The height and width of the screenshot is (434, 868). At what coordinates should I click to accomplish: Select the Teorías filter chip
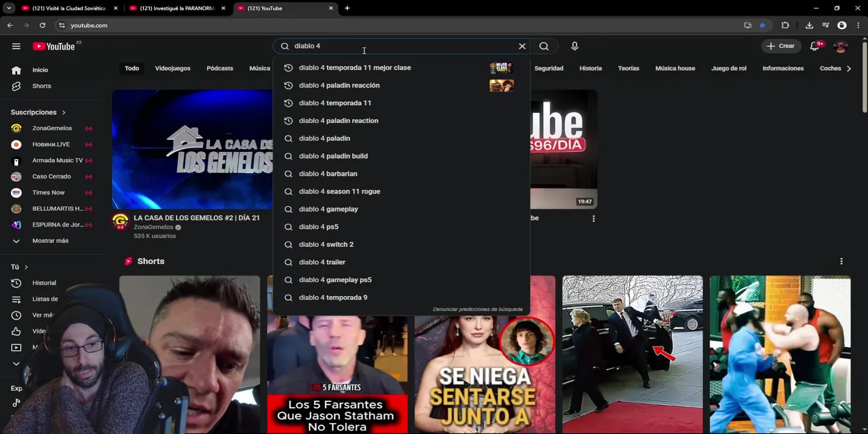(628, 69)
